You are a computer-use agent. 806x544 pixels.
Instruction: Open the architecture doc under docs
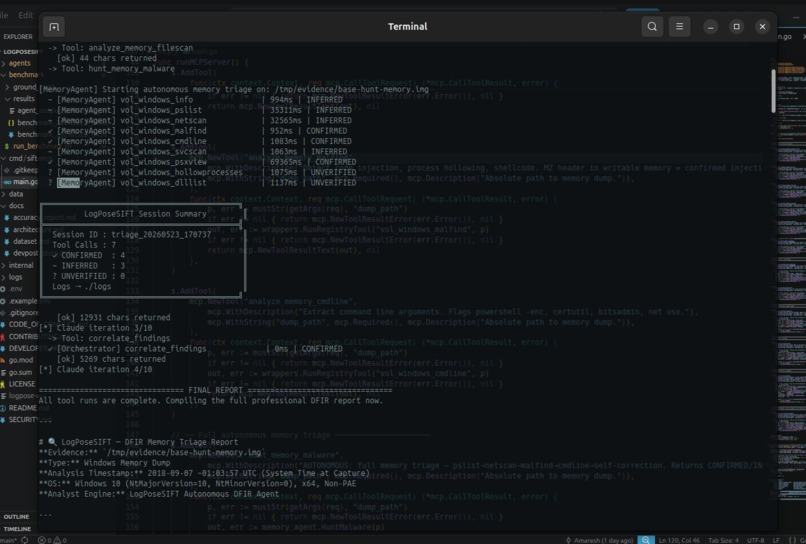tap(23, 230)
